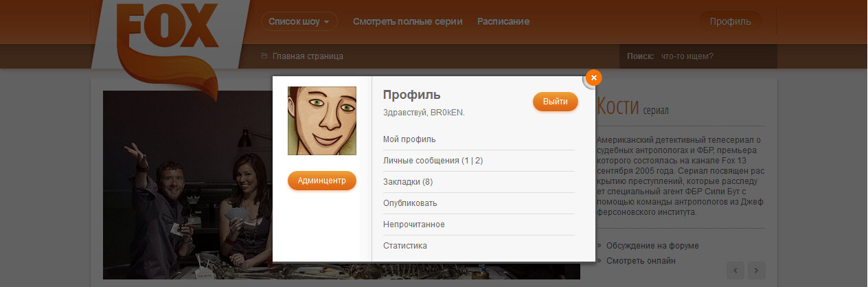Click the user avatar image

coord(322,121)
